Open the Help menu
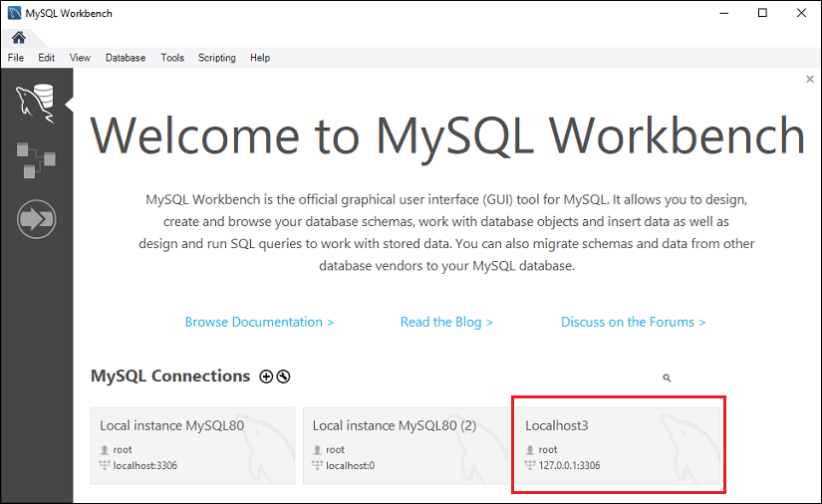 (259, 58)
